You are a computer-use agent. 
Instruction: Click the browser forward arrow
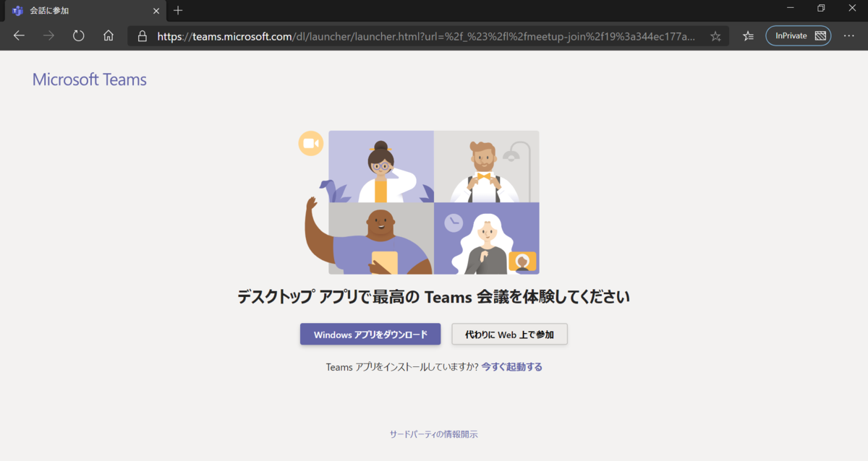[x=48, y=35]
